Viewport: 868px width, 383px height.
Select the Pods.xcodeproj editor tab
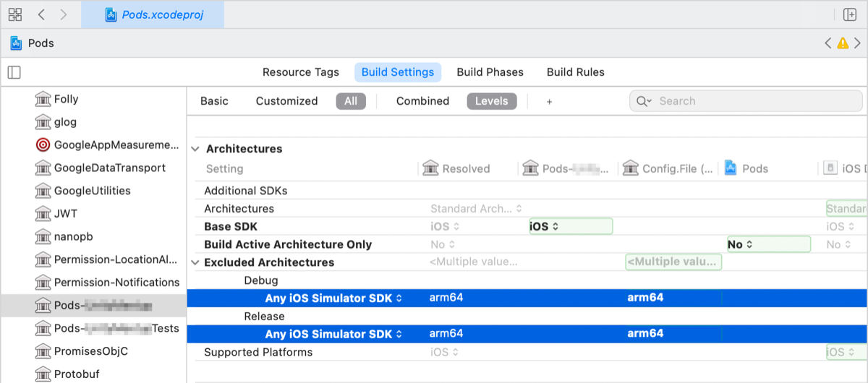coord(153,14)
